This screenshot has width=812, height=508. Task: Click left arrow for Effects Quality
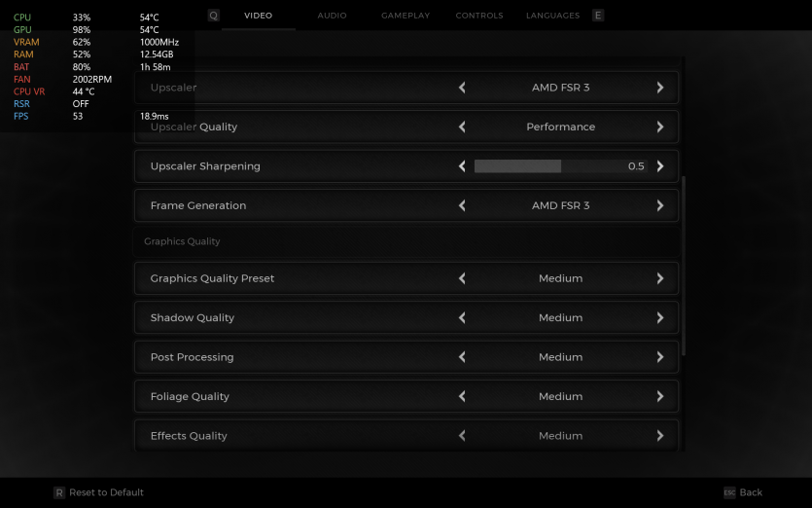[x=462, y=436]
